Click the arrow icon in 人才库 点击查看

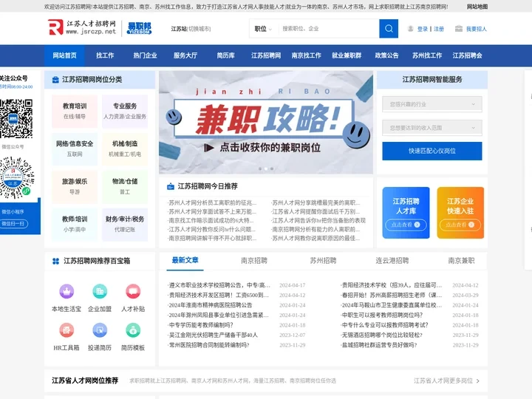click(417, 225)
